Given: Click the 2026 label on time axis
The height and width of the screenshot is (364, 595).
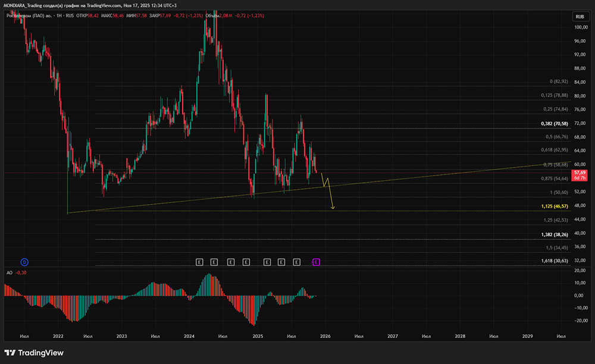Looking at the screenshot, I should point(325,336).
